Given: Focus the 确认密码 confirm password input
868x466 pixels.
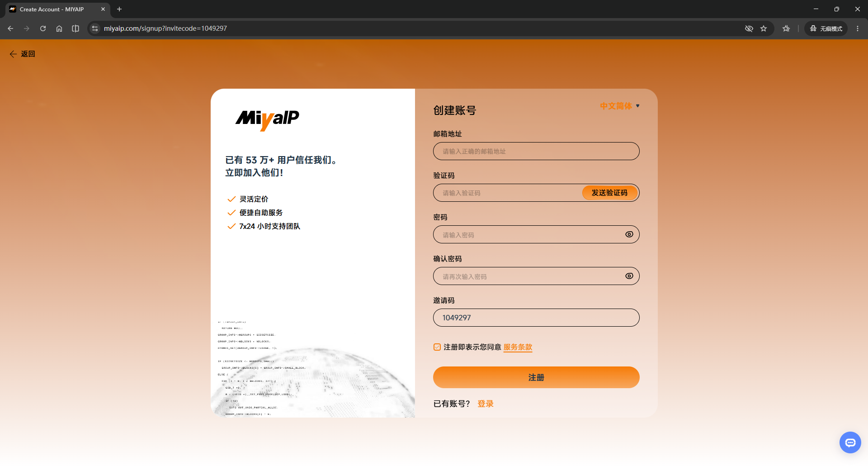Looking at the screenshot, I should click(536, 276).
